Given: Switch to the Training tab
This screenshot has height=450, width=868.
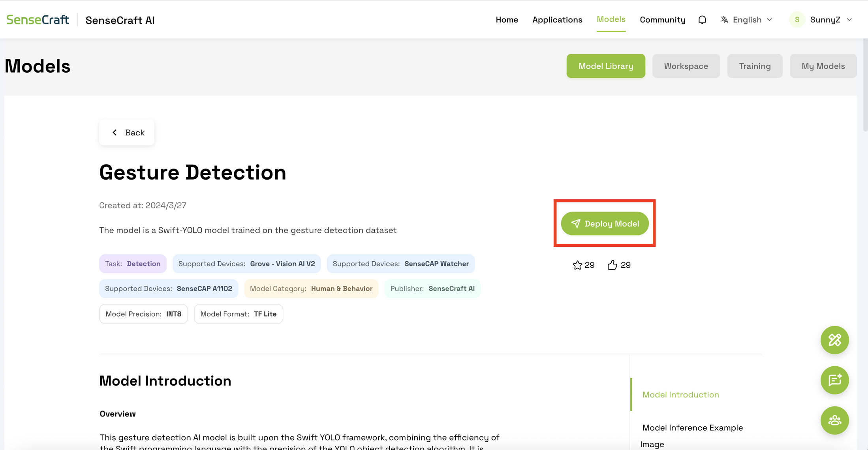Looking at the screenshot, I should coord(755,66).
